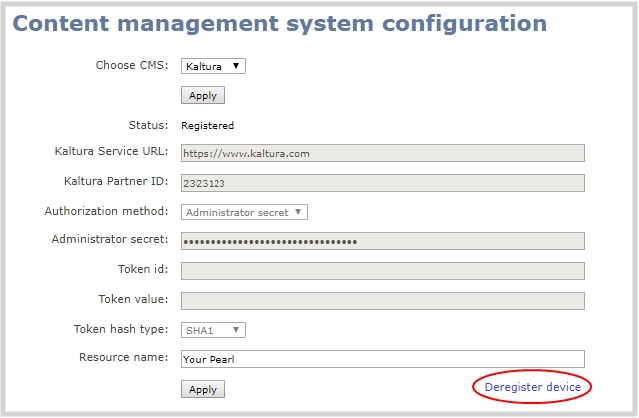Open the Choose CMS Kaltura dropdown
The height and width of the screenshot is (418, 639).
(213, 66)
